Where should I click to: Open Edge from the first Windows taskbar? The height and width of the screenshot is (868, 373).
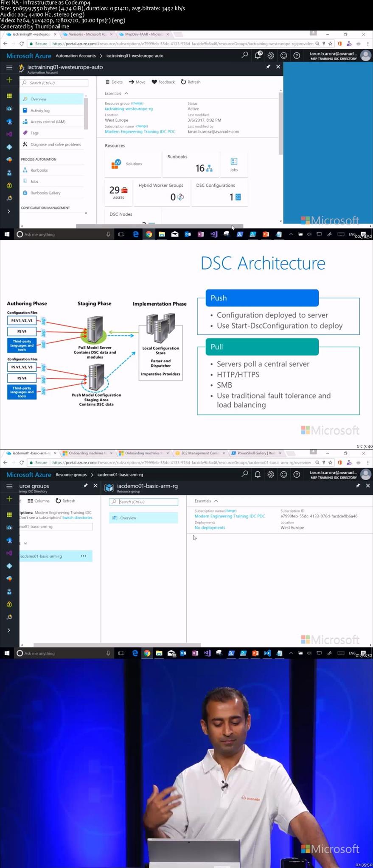tap(136, 234)
